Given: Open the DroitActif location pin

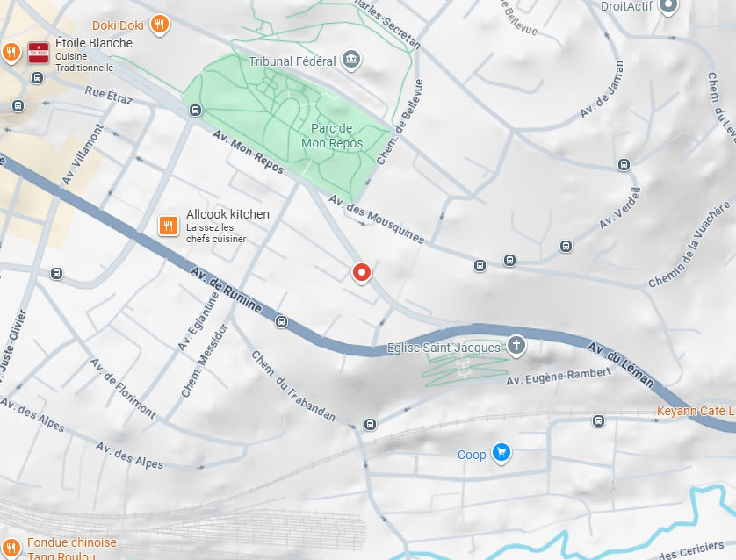Looking at the screenshot, I should click(x=668, y=5).
